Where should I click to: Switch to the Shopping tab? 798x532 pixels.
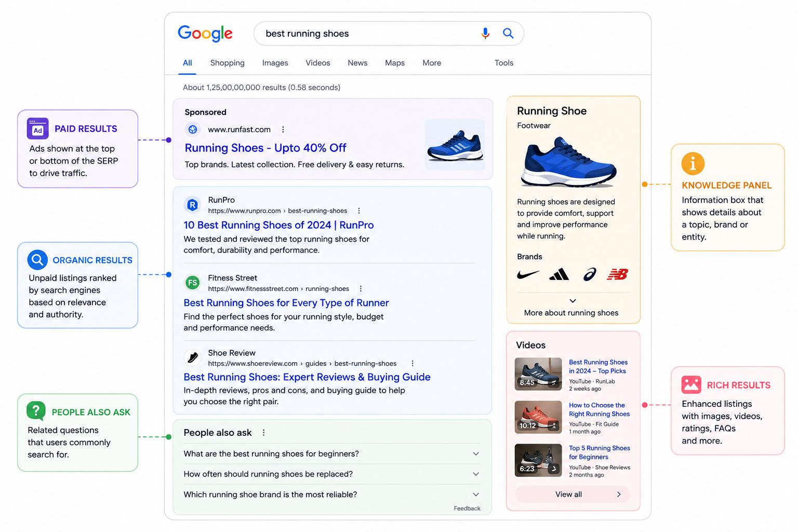coord(227,63)
